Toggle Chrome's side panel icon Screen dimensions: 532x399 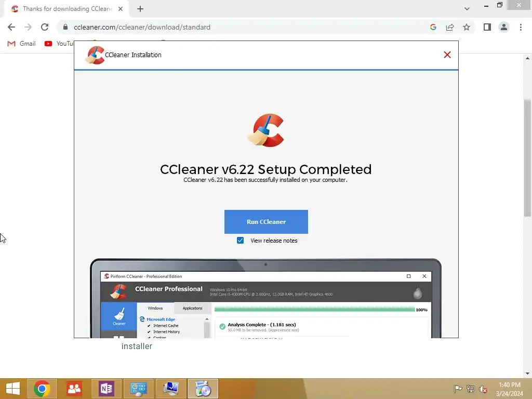pyautogui.click(x=487, y=27)
